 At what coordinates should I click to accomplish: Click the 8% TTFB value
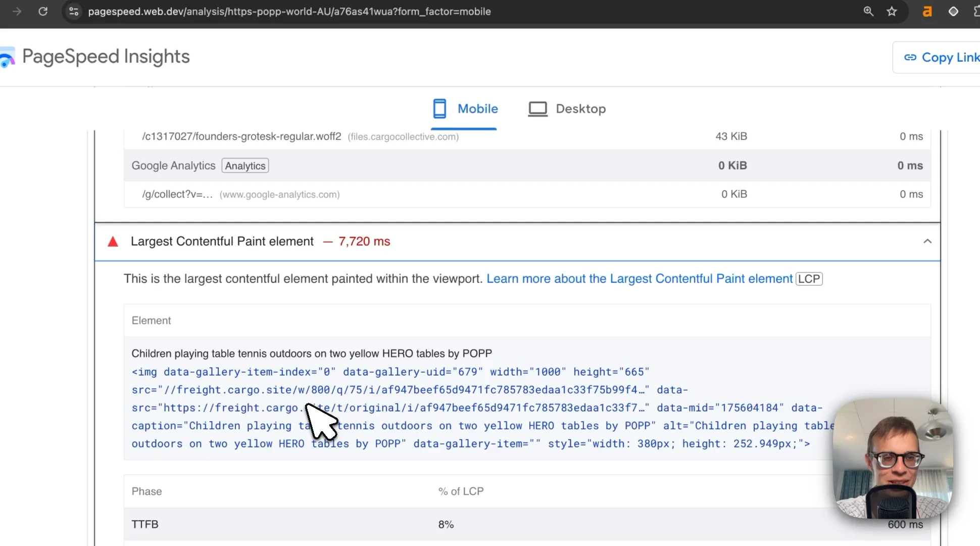(x=446, y=525)
